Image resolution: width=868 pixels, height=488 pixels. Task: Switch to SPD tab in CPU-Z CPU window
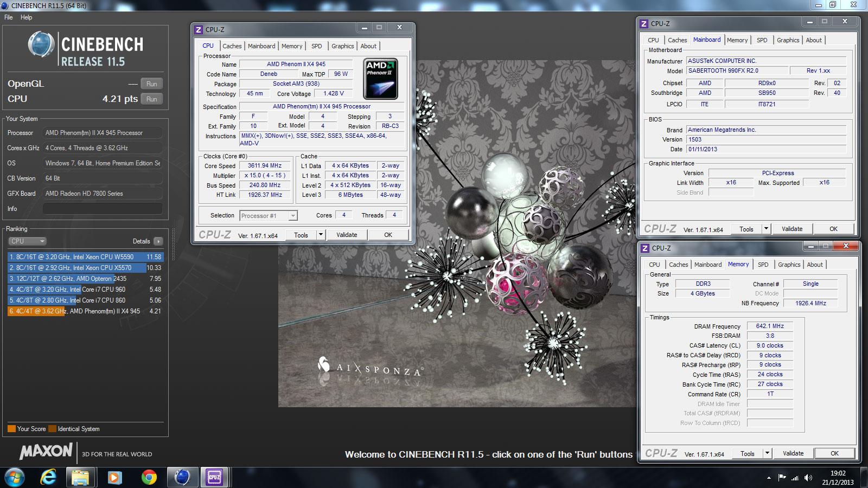[317, 46]
